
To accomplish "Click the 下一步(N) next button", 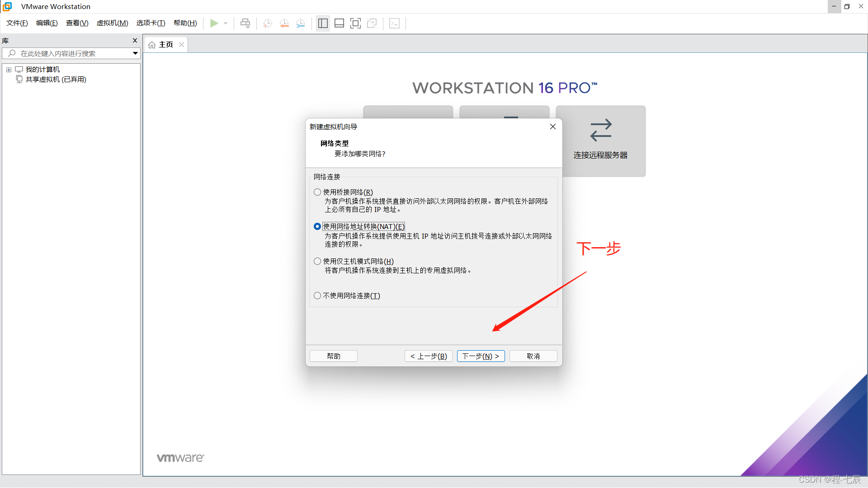I will click(x=481, y=356).
